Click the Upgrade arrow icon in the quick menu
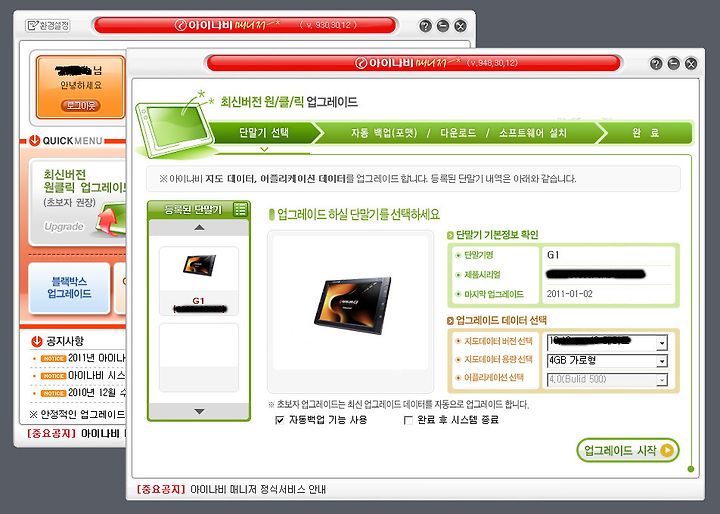The width and height of the screenshot is (720, 514). click(110, 220)
